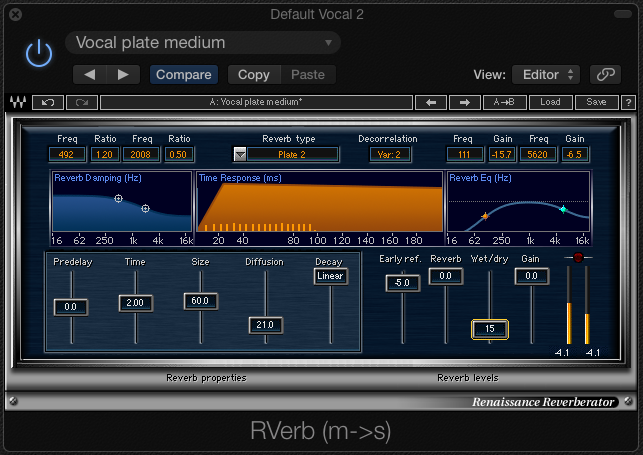Select the orange low EQ marker

(x=485, y=216)
